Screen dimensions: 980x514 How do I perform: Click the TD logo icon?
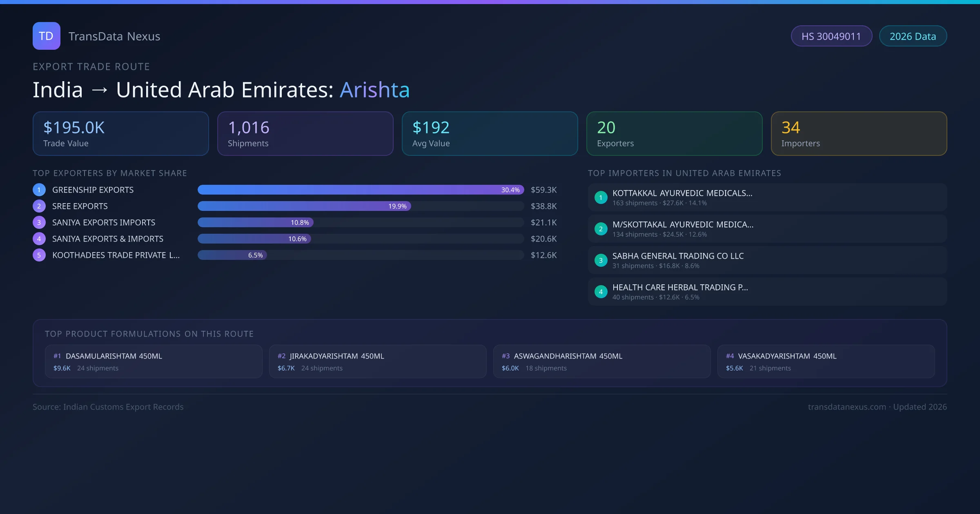[x=46, y=36]
